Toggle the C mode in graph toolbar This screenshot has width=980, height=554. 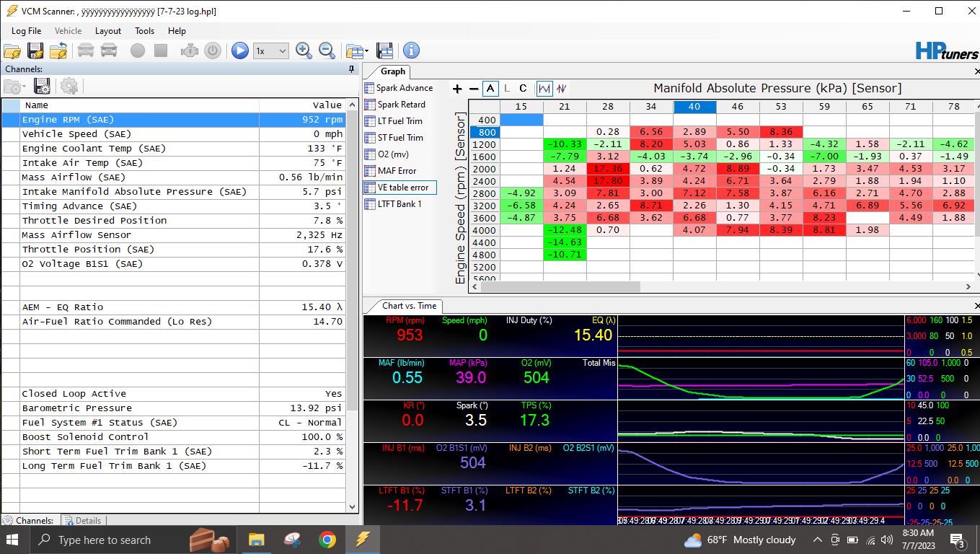[x=523, y=89]
